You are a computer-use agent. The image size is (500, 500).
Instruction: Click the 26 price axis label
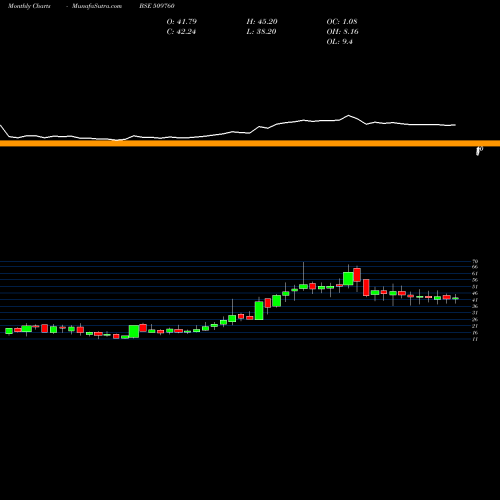coord(475,320)
